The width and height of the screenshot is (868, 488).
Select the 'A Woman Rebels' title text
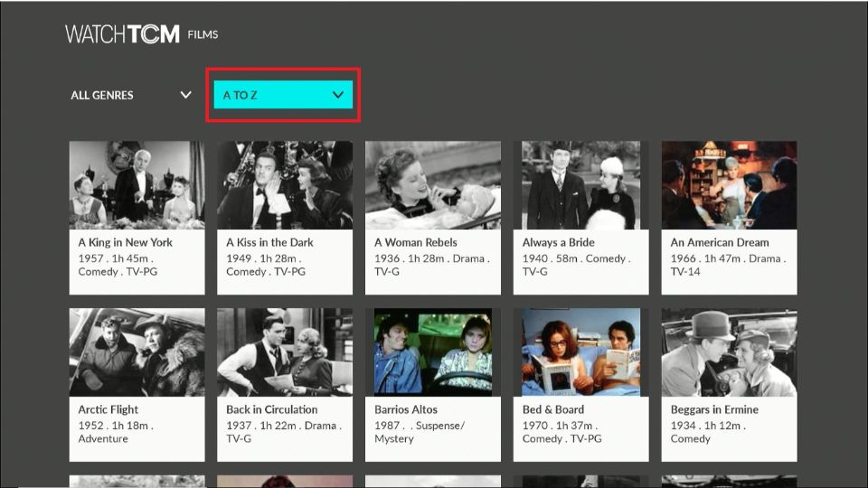coord(416,242)
